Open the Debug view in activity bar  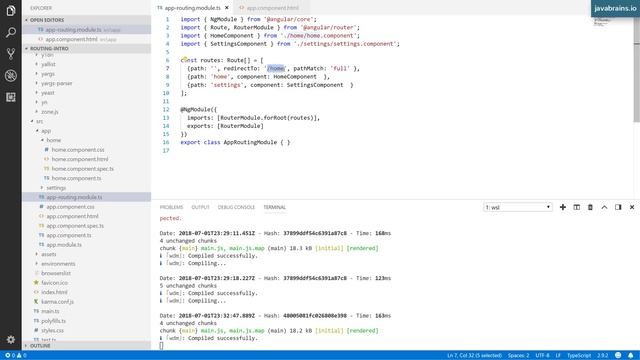coord(11,76)
